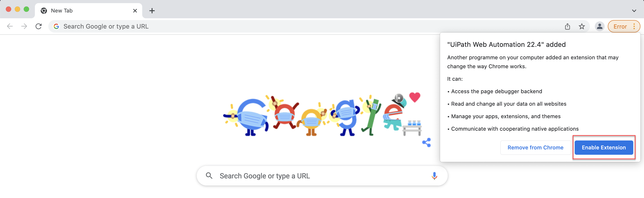Enable the UiPath Web Automation extension
The height and width of the screenshot is (198, 644).
pyautogui.click(x=604, y=147)
